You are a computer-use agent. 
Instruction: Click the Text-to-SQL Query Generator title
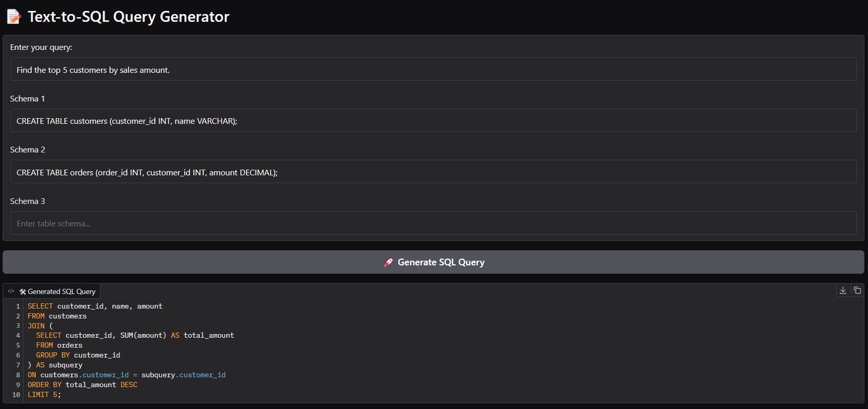coord(129,17)
